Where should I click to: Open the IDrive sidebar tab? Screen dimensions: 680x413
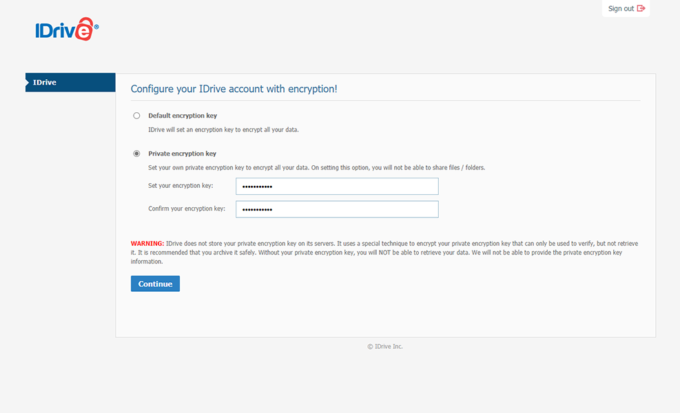point(70,82)
